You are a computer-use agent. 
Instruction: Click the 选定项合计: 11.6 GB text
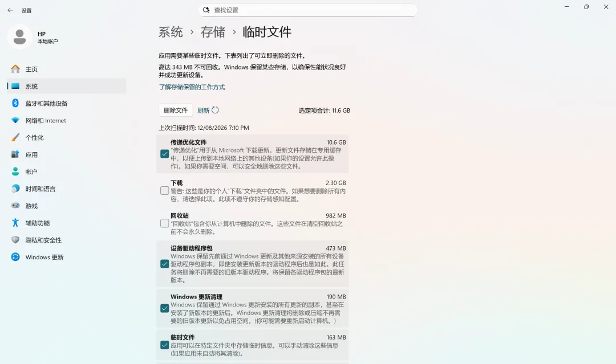click(325, 111)
